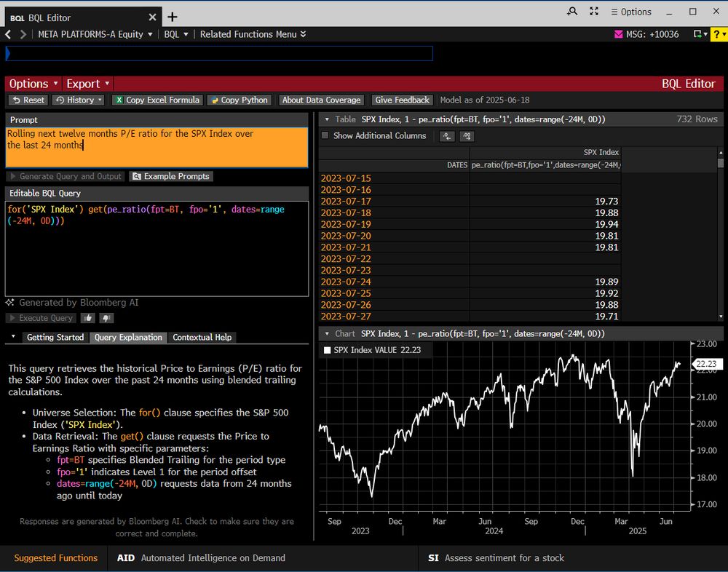Click the thumbs down feedback icon

click(x=106, y=318)
